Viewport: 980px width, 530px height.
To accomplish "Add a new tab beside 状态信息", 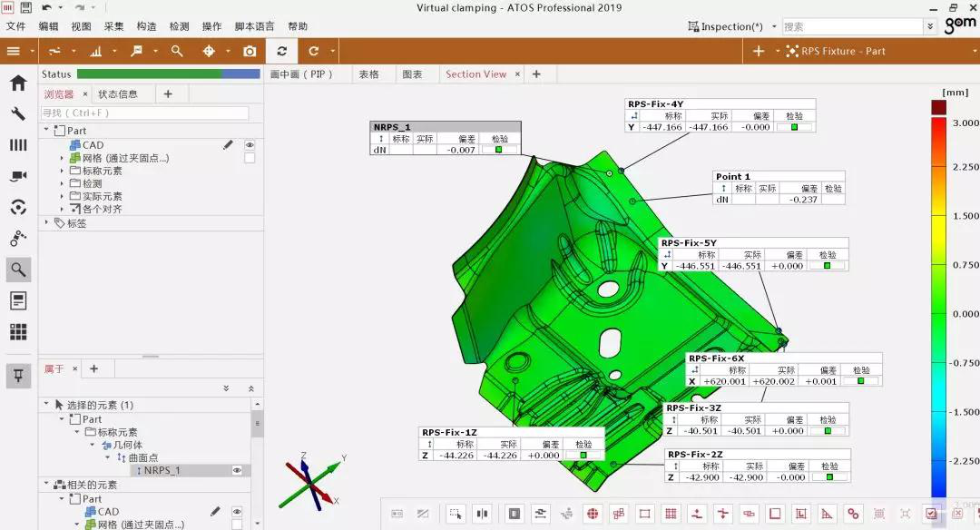I will click(168, 93).
